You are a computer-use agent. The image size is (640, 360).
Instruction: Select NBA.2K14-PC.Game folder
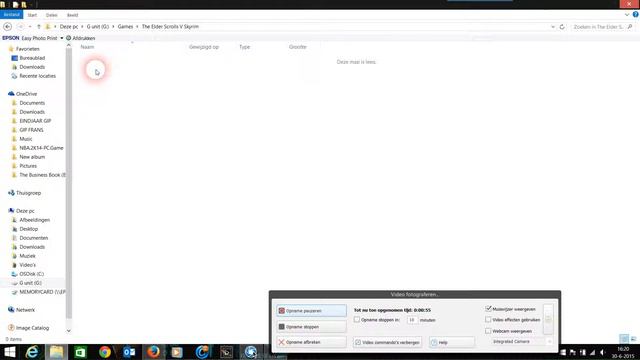coord(41,148)
